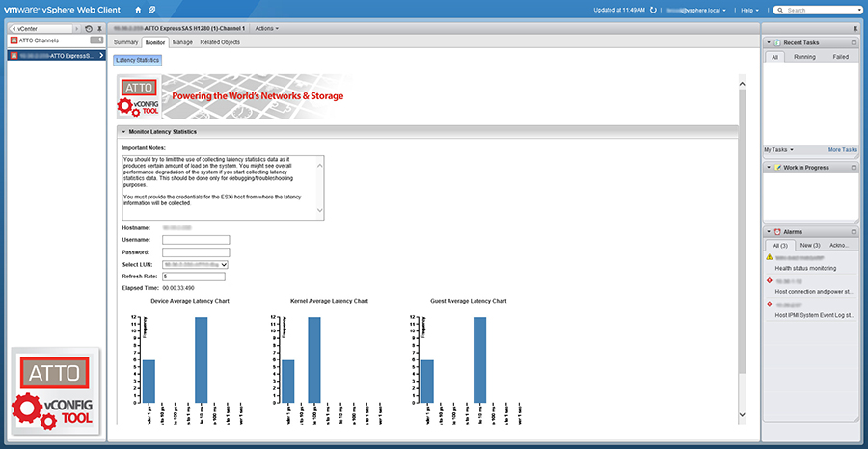The height and width of the screenshot is (449, 868).
Task: Show New (3) alarms tab
Action: 810,246
